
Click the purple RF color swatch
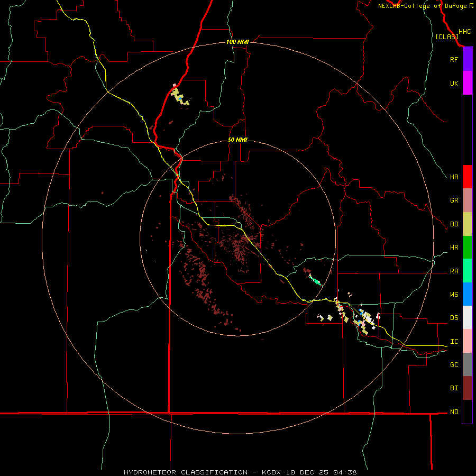click(x=467, y=59)
